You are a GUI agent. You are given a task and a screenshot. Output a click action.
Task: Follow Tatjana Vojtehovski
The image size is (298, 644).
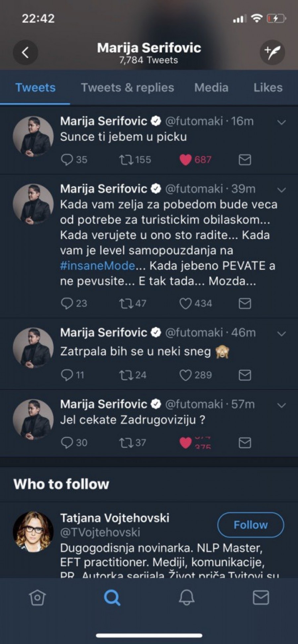click(251, 525)
